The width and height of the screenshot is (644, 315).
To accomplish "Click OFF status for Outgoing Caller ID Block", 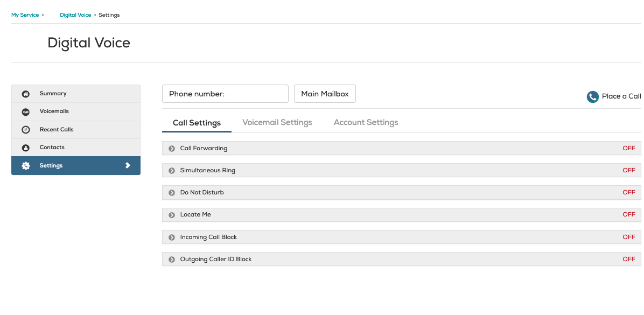I will [629, 259].
